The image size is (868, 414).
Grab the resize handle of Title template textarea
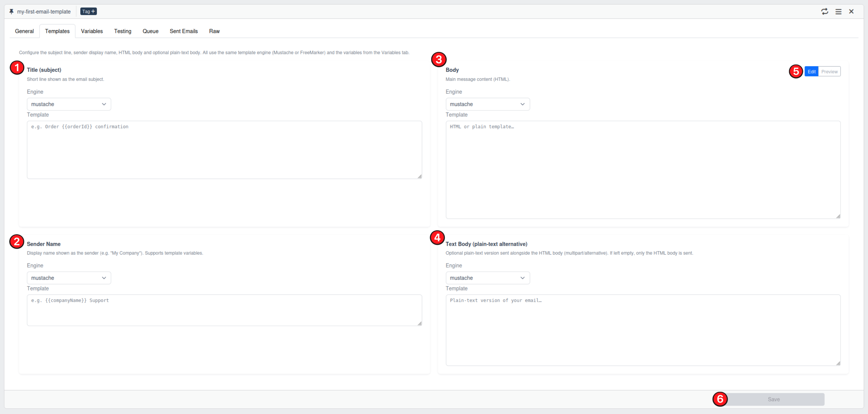click(x=419, y=177)
